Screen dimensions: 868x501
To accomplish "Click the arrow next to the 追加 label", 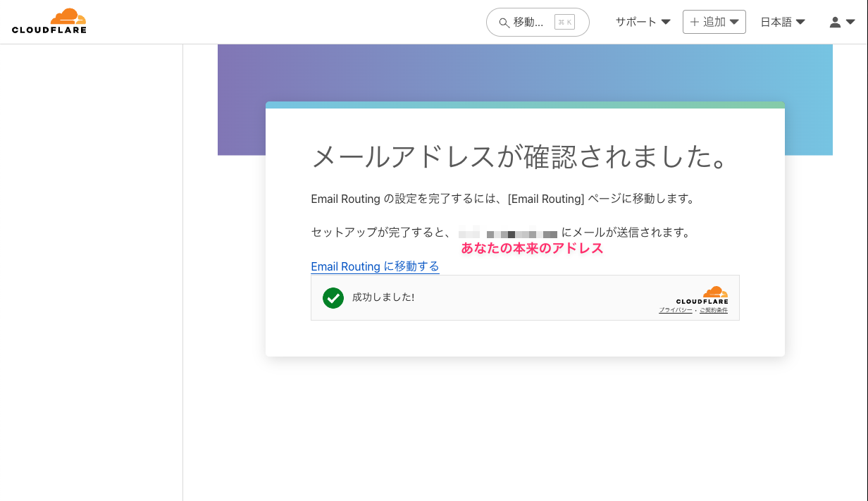I will coord(734,22).
